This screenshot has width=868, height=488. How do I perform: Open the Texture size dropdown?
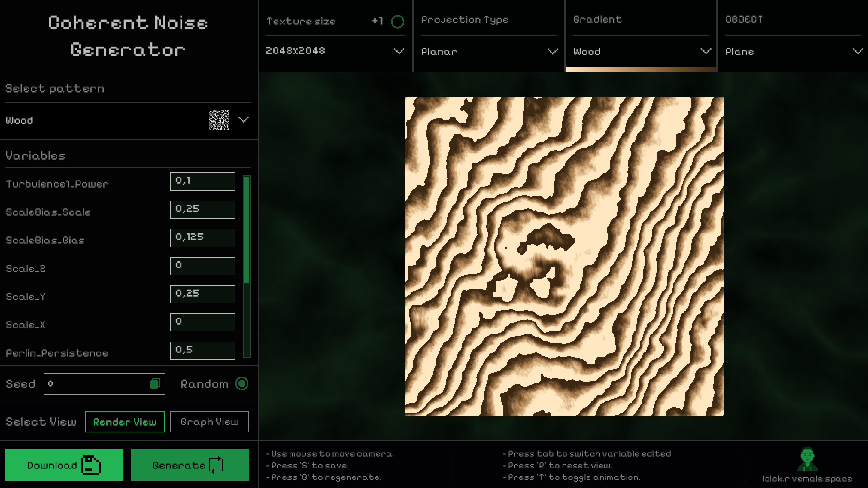(x=335, y=51)
